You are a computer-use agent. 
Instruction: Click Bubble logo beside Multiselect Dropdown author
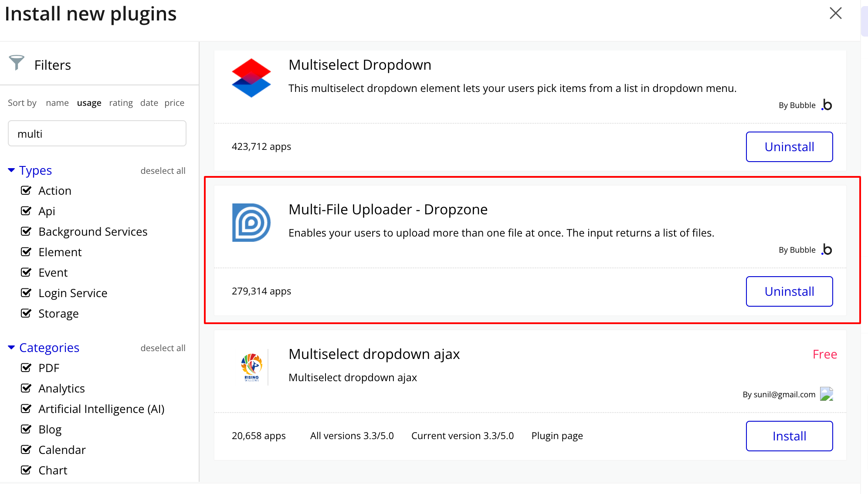pos(827,105)
